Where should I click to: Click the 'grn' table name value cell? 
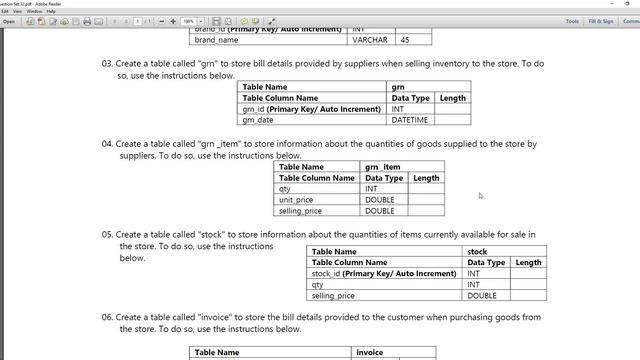pyautogui.click(x=429, y=87)
